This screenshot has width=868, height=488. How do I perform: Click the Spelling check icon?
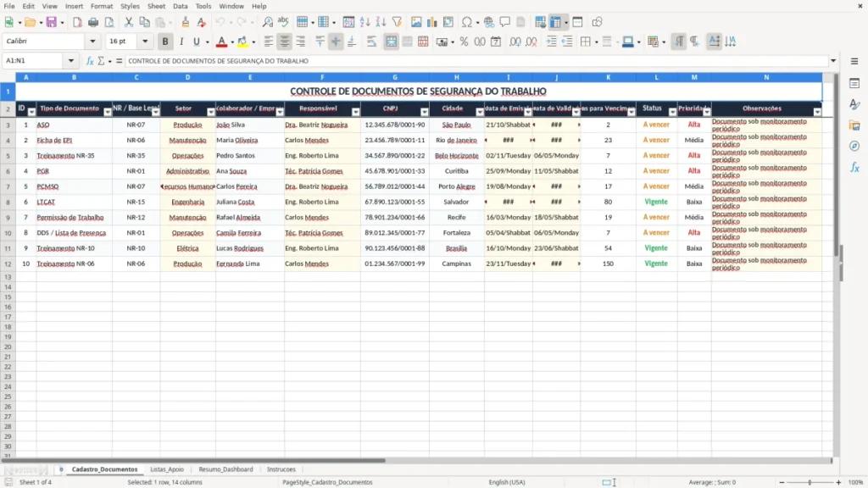point(283,22)
